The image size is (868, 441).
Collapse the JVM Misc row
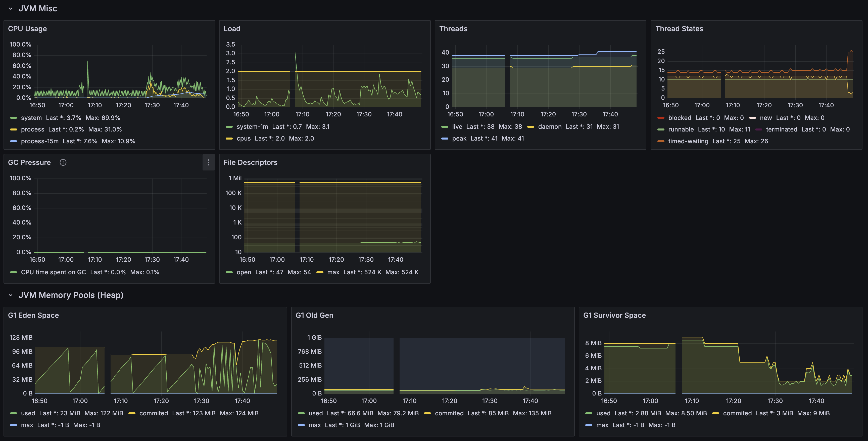click(x=11, y=9)
